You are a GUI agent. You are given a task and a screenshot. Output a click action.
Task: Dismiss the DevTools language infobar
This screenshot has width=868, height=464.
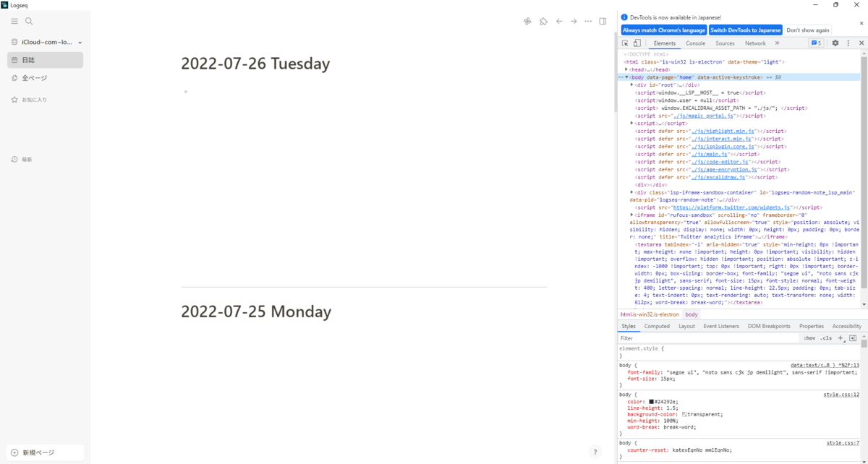pos(861,24)
